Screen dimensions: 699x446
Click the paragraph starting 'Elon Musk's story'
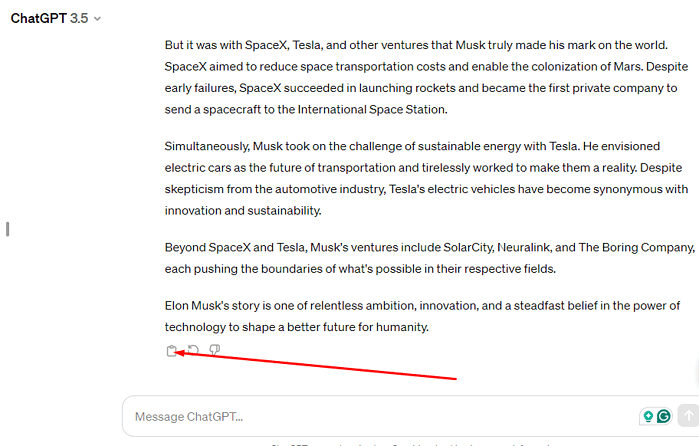(x=422, y=316)
